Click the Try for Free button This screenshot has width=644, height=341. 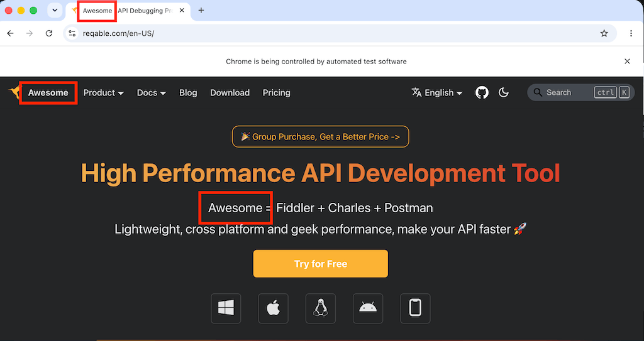[320, 264]
